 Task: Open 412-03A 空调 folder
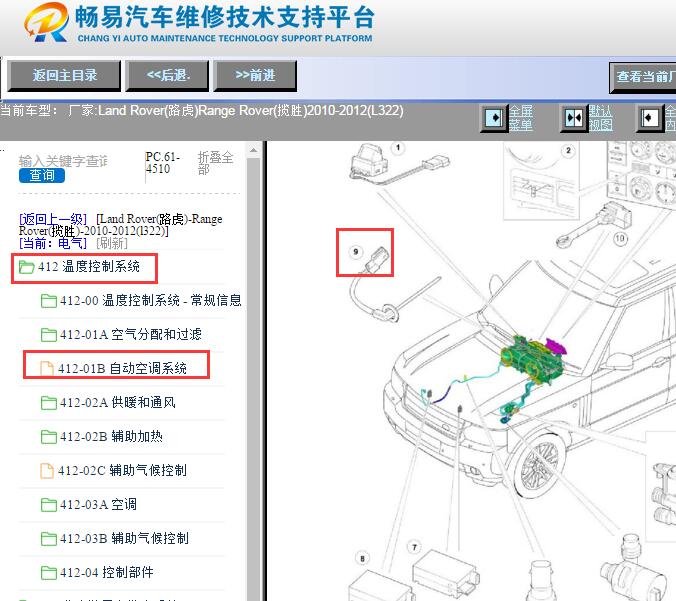click(98, 504)
